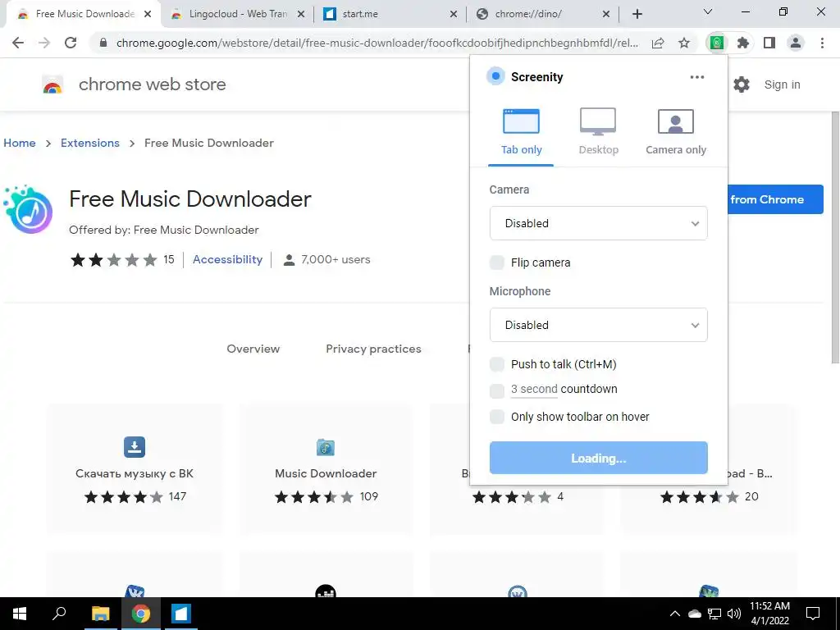Tick the Push to talk (Ctrl+M) checkbox

pos(496,364)
